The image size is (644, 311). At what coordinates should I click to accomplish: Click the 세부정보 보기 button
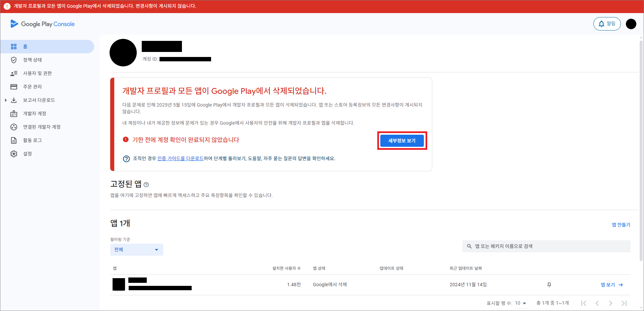point(402,141)
